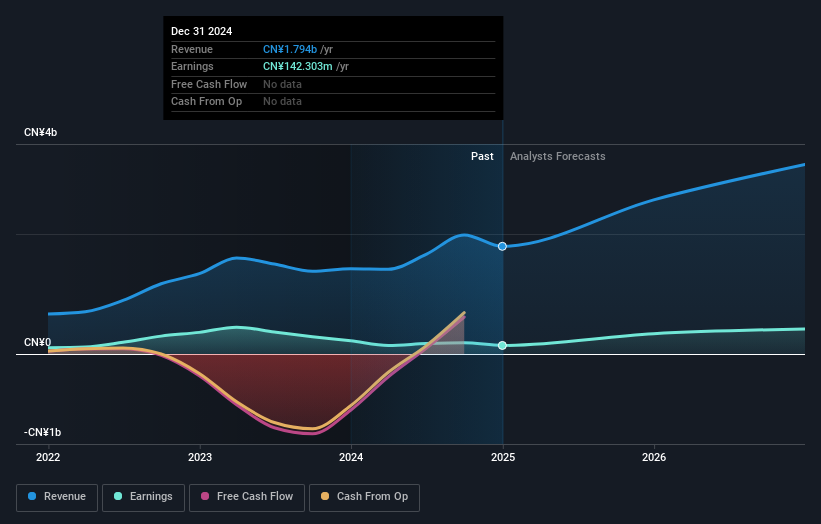Screen dimensions: 821x524
Task: Click the Revenue tooltip row label
Action: pyautogui.click(x=192, y=49)
